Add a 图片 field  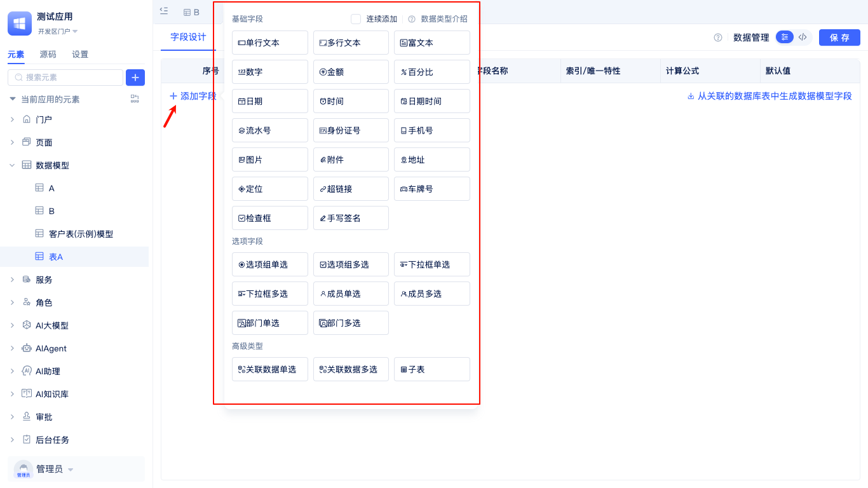(x=270, y=159)
